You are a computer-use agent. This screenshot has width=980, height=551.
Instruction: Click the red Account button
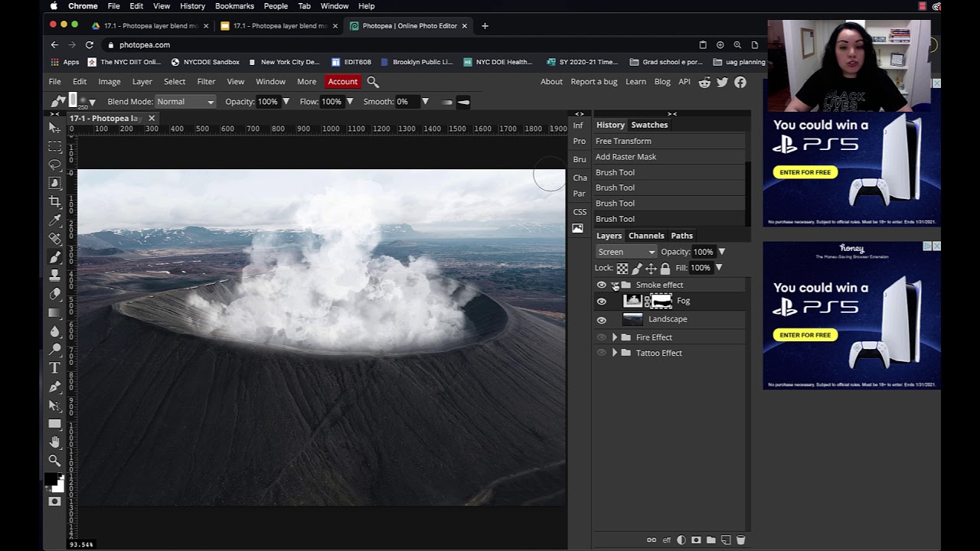[342, 82]
